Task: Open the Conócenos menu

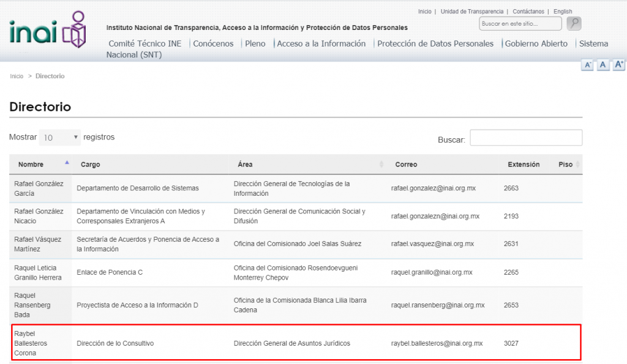Action: coord(213,43)
